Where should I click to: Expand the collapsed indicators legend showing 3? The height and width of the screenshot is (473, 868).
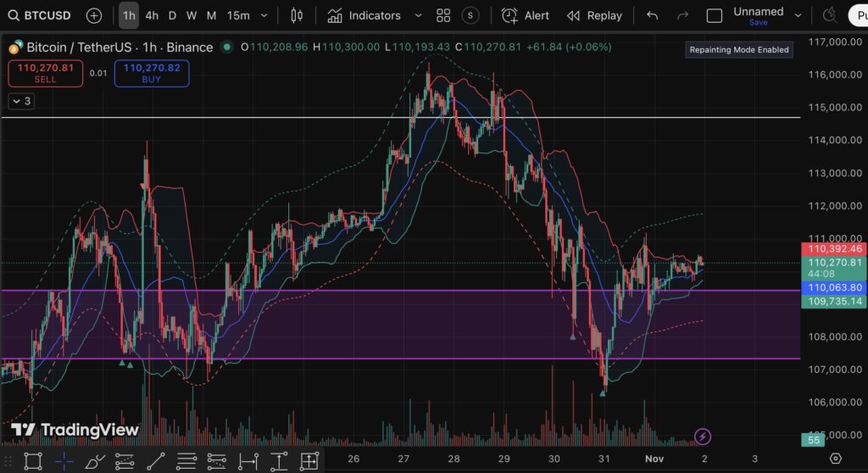pos(21,101)
